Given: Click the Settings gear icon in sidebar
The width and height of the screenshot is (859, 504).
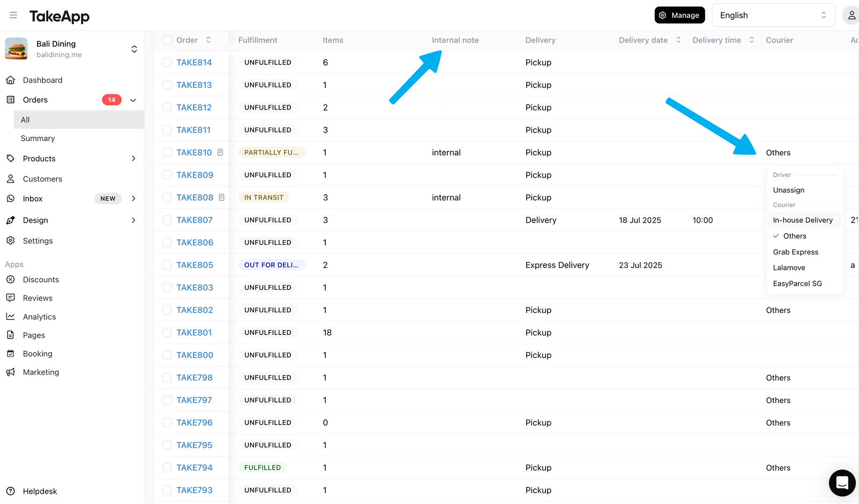Looking at the screenshot, I should [10, 240].
